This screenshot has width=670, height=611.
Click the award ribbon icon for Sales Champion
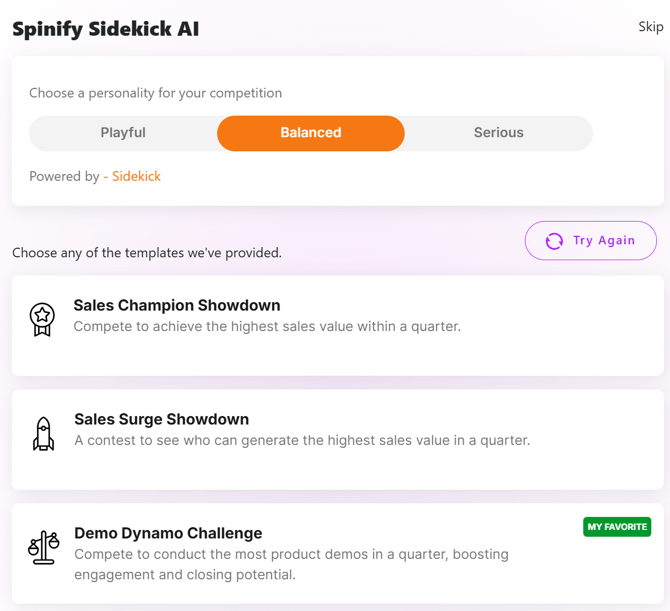(x=42, y=320)
